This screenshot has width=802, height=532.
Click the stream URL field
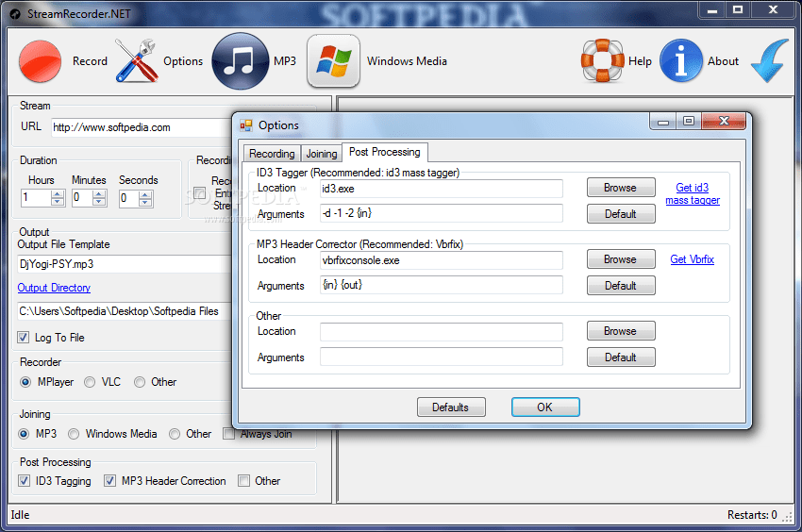(x=142, y=127)
